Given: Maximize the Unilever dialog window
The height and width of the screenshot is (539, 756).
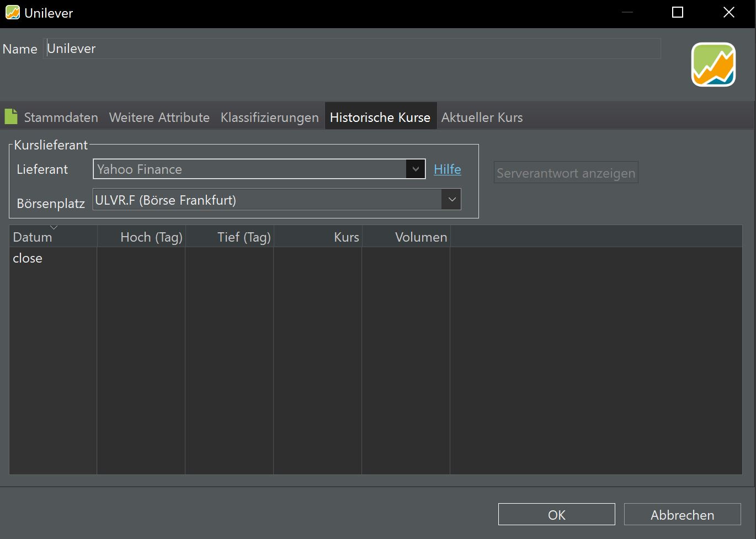Looking at the screenshot, I should (678, 13).
